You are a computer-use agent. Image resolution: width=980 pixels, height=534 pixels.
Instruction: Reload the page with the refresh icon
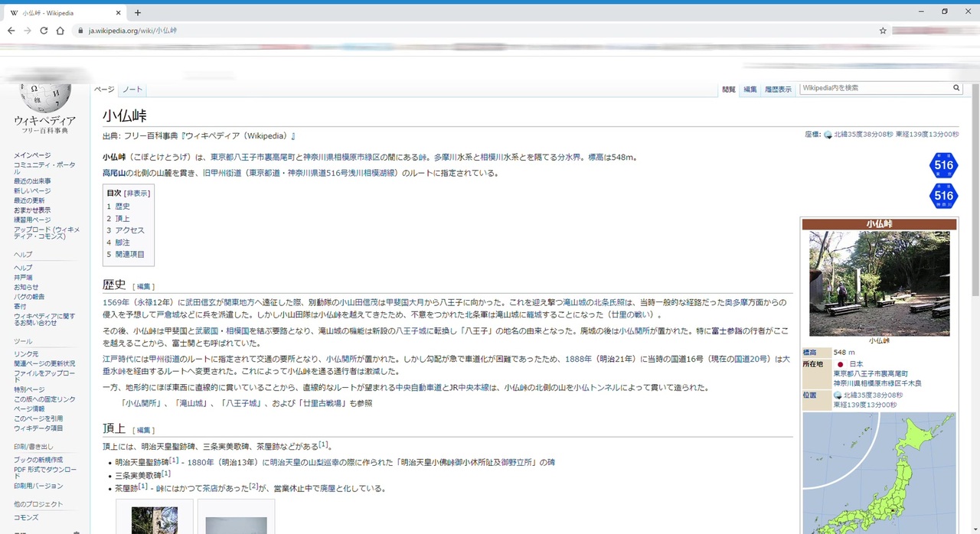44,31
